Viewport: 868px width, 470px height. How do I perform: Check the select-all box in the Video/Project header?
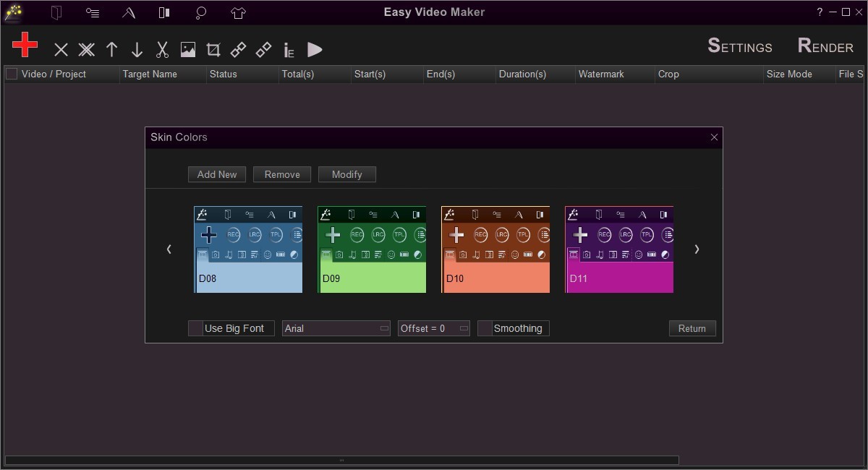(10, 74)
